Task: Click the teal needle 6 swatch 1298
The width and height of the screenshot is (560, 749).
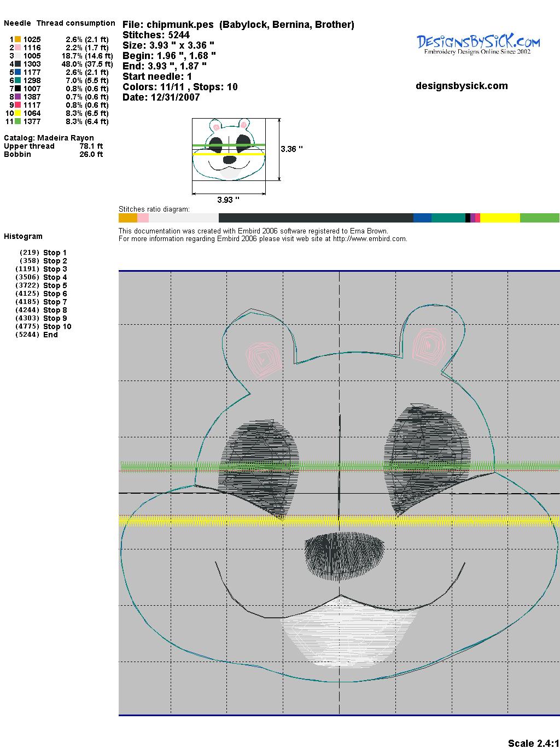Action: coord(17,80)
